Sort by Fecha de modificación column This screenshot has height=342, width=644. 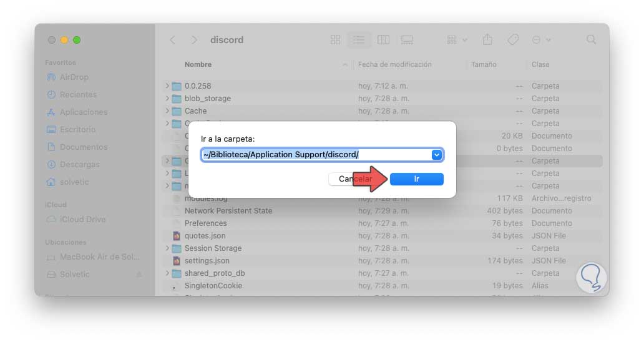click(x=394, y=64)
